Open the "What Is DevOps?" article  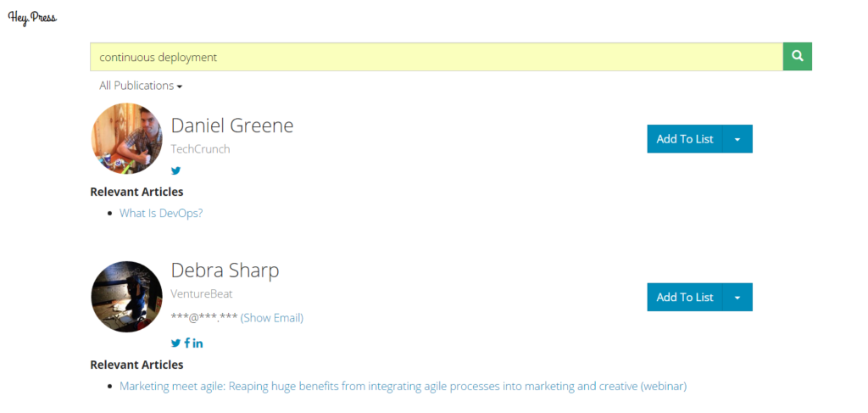(x=161, y=213)
